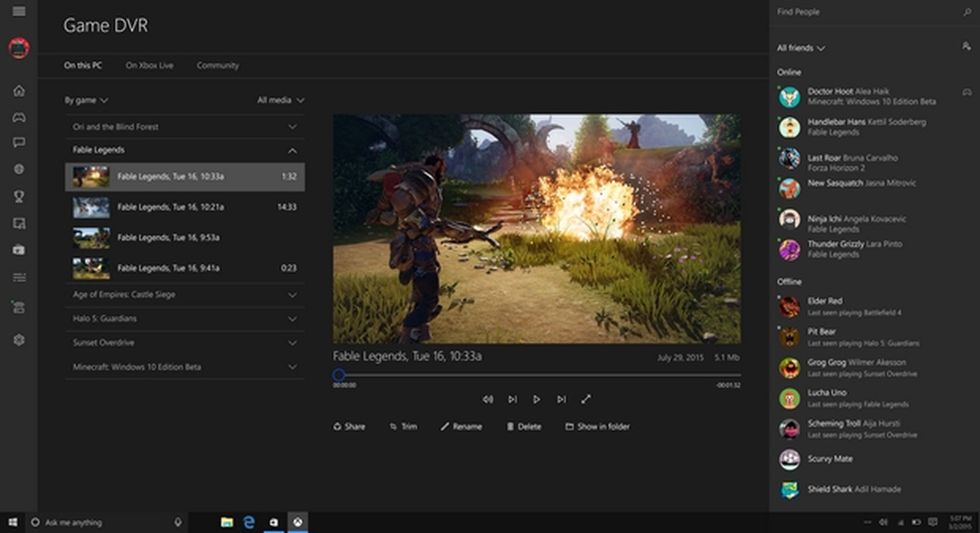Select clip Fable Legends, Tue 16, 9:41a
980x533 pixels.
[185, 268]
